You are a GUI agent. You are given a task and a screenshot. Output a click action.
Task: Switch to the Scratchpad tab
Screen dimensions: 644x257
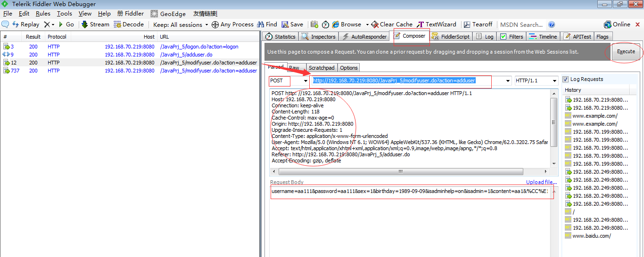(x=321, y=68)
